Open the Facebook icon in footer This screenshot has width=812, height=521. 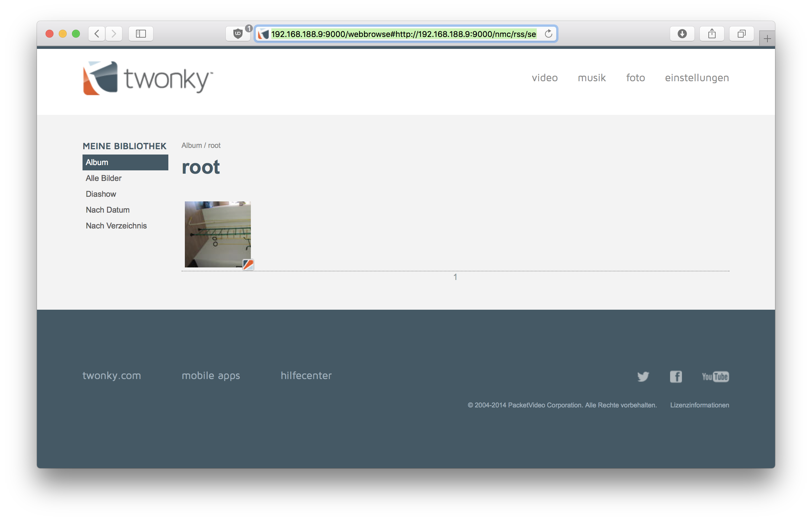pos(676,376)
